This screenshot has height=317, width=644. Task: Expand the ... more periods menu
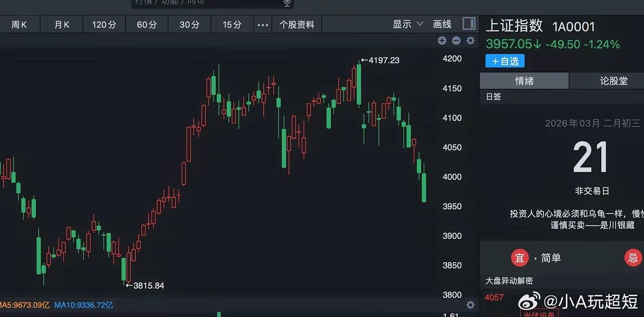pos(262,24)
